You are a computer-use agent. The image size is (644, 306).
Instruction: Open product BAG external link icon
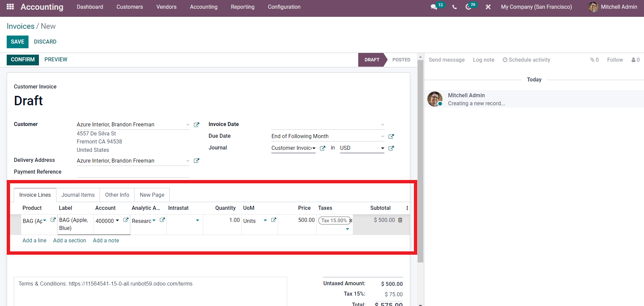pyautogui.click(x=53, y=220)
